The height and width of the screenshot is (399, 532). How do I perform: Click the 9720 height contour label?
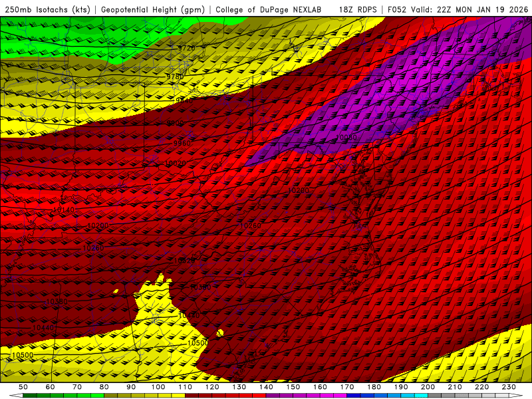(187, 48)
